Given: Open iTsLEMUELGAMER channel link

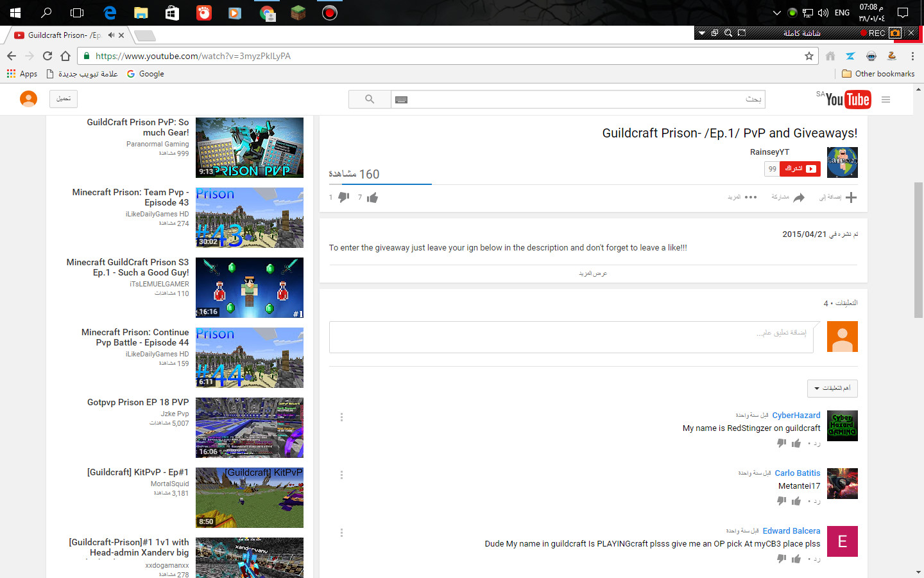Looking at the screenshot, I should (x=159, y=284).
